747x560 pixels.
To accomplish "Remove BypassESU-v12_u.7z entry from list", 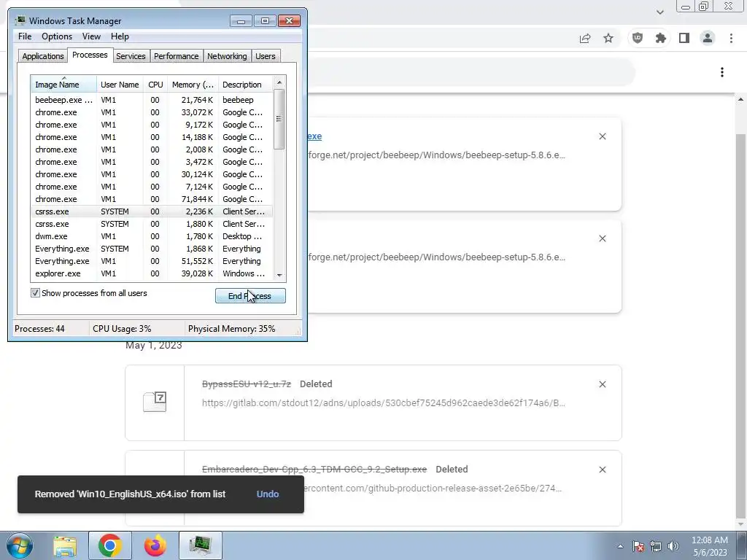I will (602, 384).
